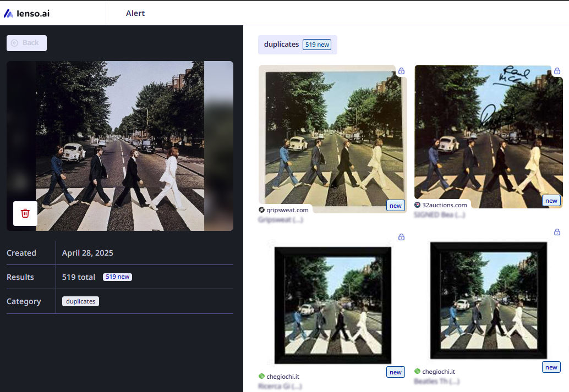
Task: Click the blurred Ricerca Gi result title
Action: tap(280, 386)
